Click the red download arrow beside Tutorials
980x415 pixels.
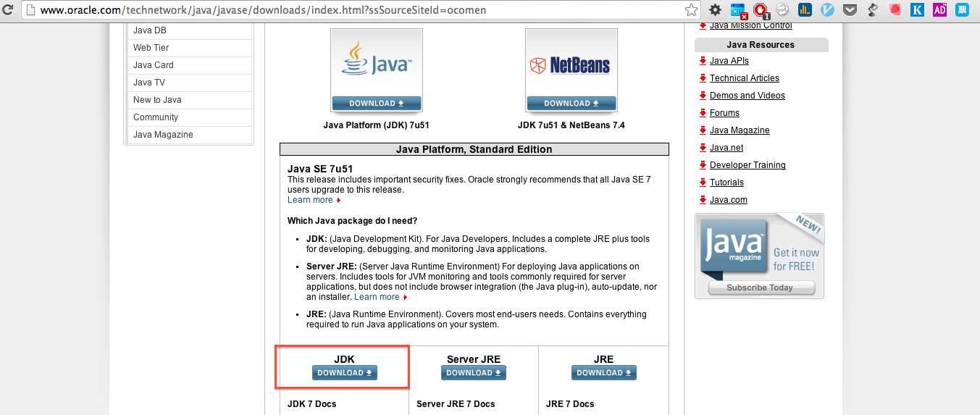703,183
